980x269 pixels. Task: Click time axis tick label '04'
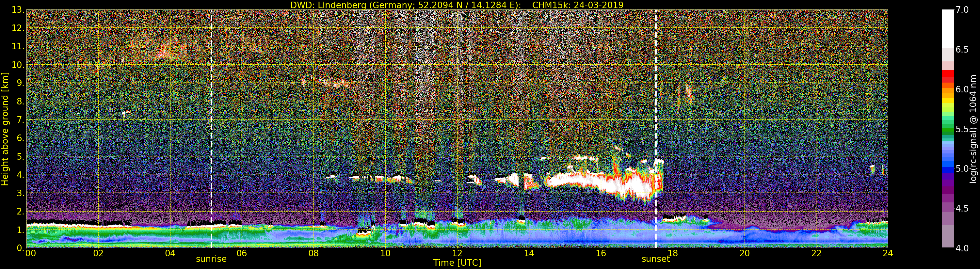pyautogui.click(x=170, y=253)
